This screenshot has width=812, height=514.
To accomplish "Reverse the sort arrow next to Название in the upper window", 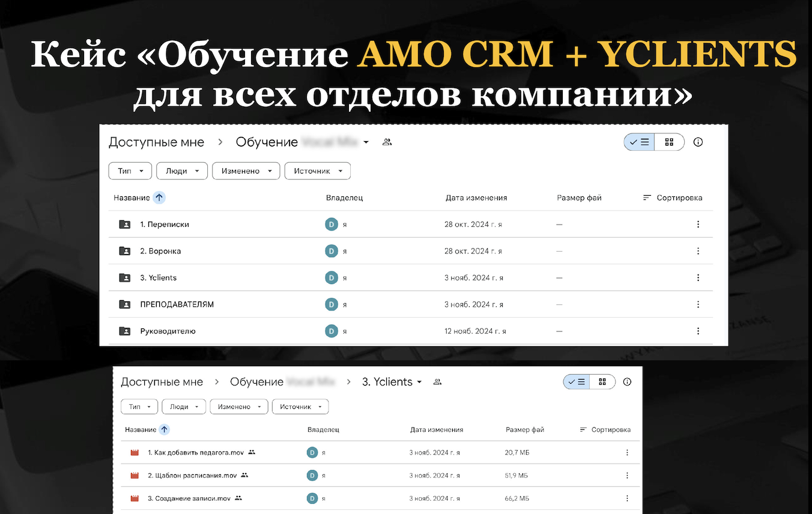I will click(159, 198).
